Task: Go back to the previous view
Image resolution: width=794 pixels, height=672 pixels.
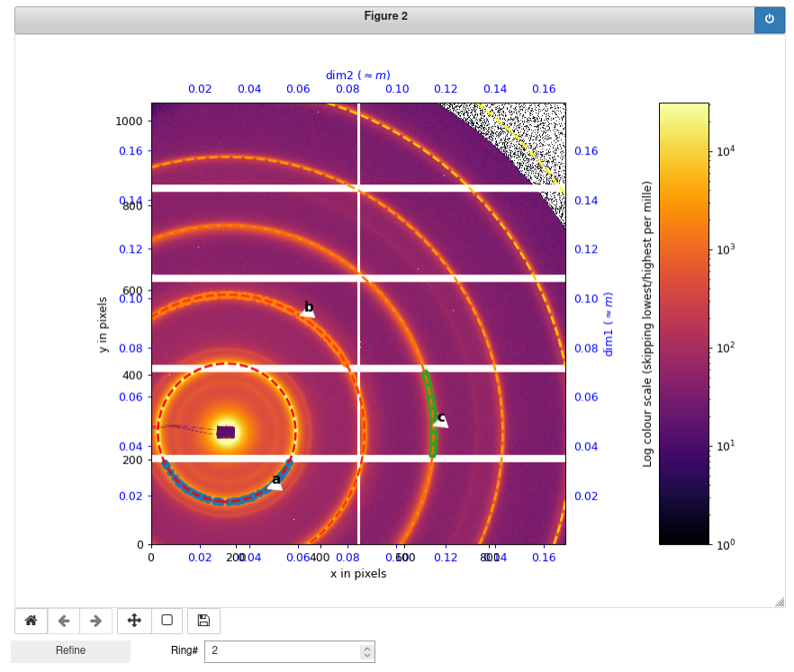Action: tap(63, 621)
